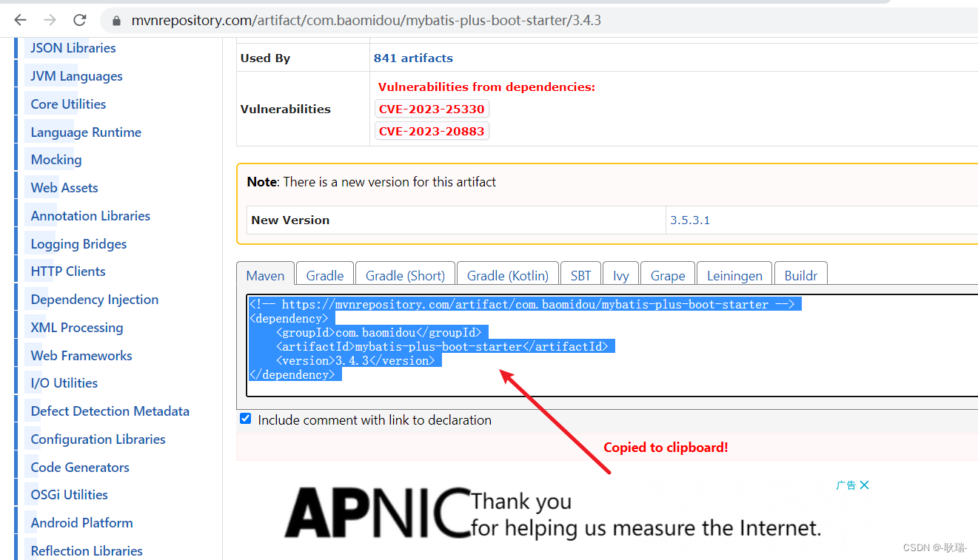This screenshot has height=560, width=978.
Task: Open JVM Languages category
Action: (77, 76)
